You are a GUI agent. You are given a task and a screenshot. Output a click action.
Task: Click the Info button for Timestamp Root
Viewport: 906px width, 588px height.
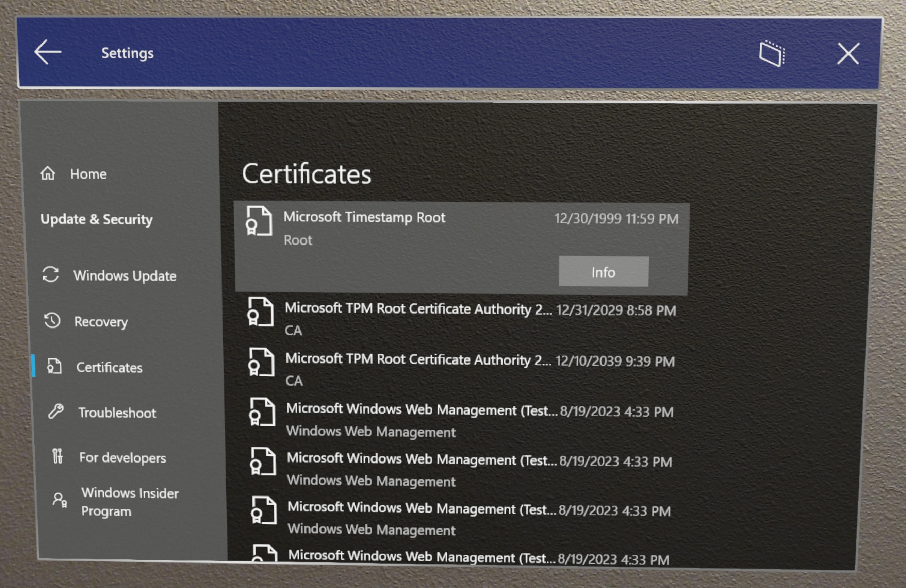[602, 271]
